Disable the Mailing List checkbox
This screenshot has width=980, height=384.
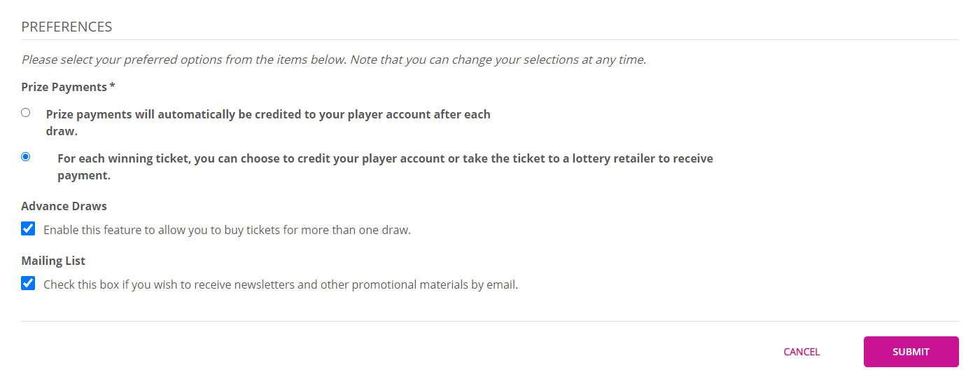(28, 283)
